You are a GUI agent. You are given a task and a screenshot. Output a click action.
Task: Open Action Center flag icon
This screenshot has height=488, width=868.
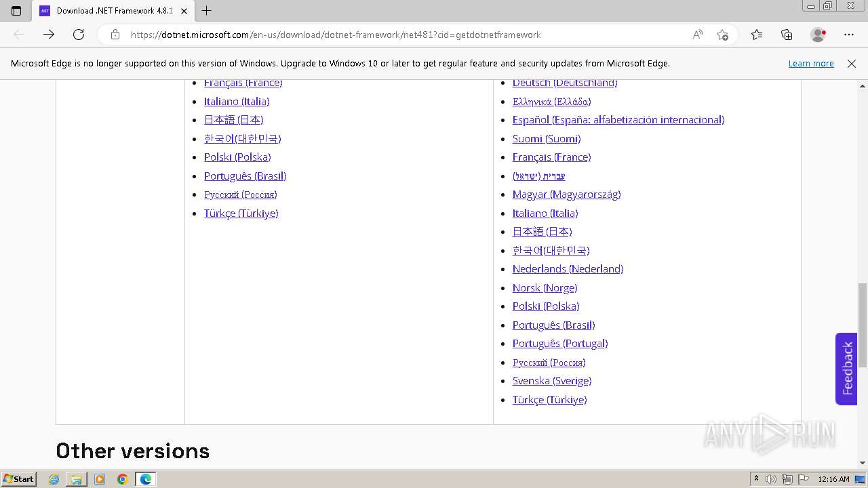pos(804,479)
